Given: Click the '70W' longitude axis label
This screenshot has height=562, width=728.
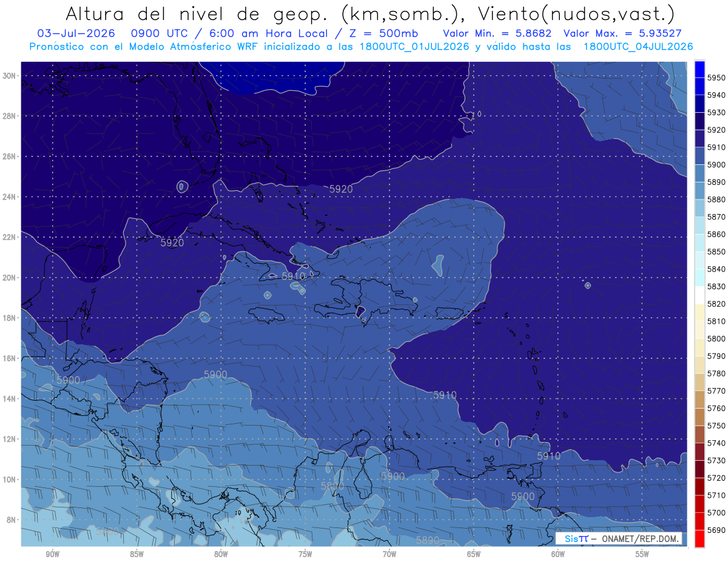Looking at the screenshot, I should coord(389,554).
